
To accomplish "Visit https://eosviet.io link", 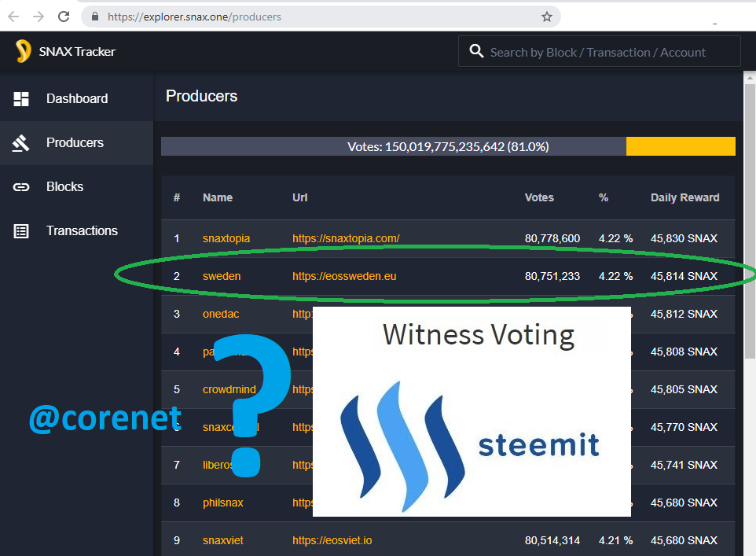I will pos(332,540).
